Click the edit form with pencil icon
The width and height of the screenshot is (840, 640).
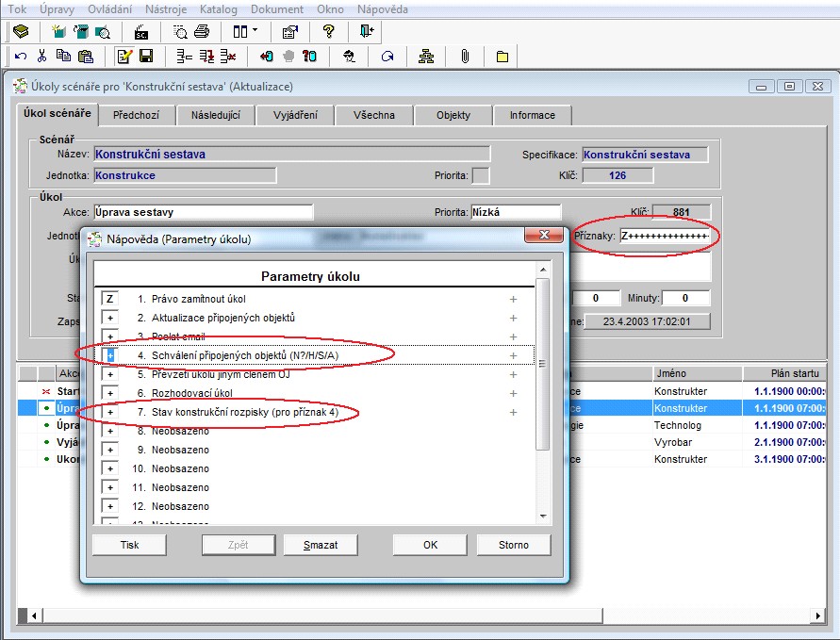[x=124, y=57]
